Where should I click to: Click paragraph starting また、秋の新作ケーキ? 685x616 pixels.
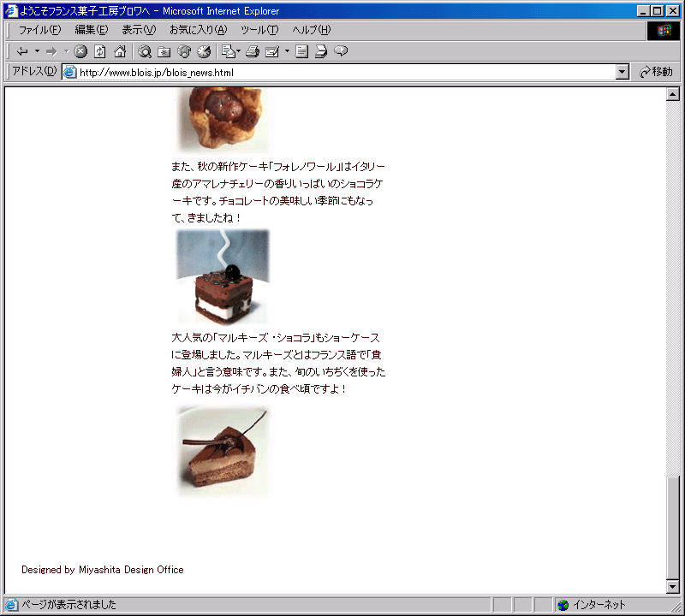[x=278, y=192]
